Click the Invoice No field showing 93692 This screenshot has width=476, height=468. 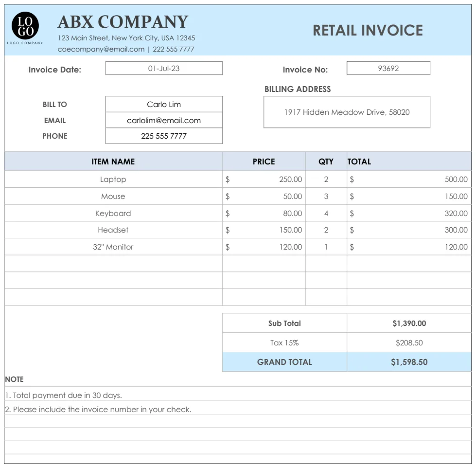click(x=388, y=68)
